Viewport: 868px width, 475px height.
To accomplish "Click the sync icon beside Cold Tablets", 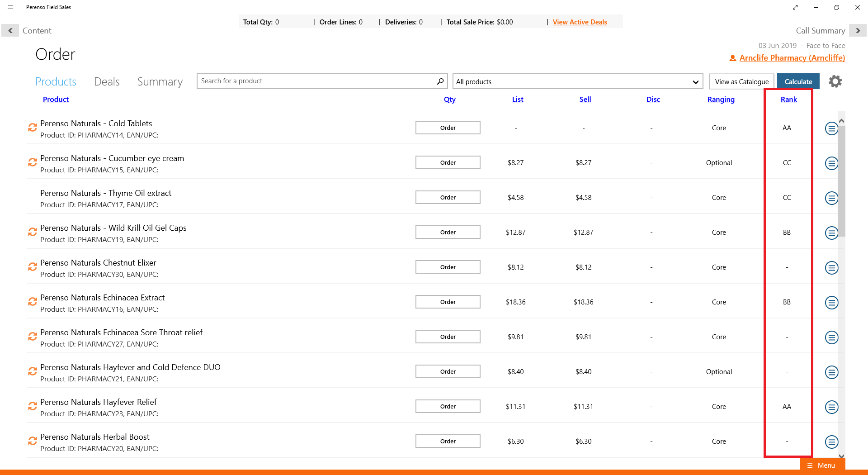I will [x=32, y=128].
